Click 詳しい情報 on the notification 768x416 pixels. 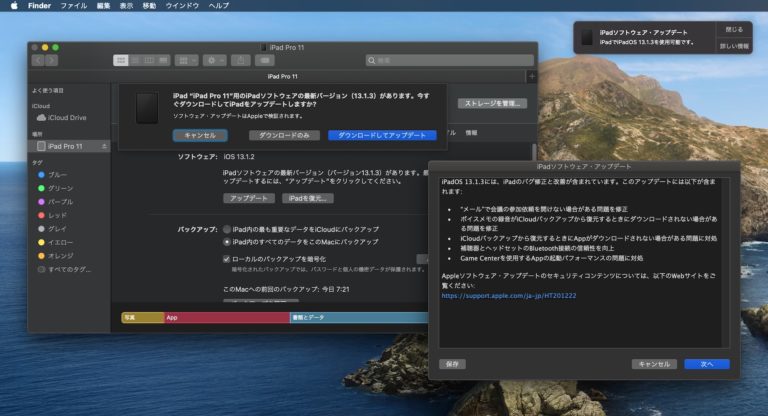[x=734, y=46]
